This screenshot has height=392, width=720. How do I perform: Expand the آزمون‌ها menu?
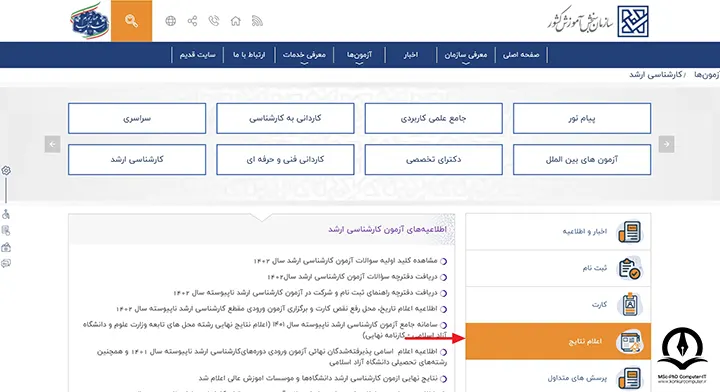pyautogui.click(x=359, y=55)
